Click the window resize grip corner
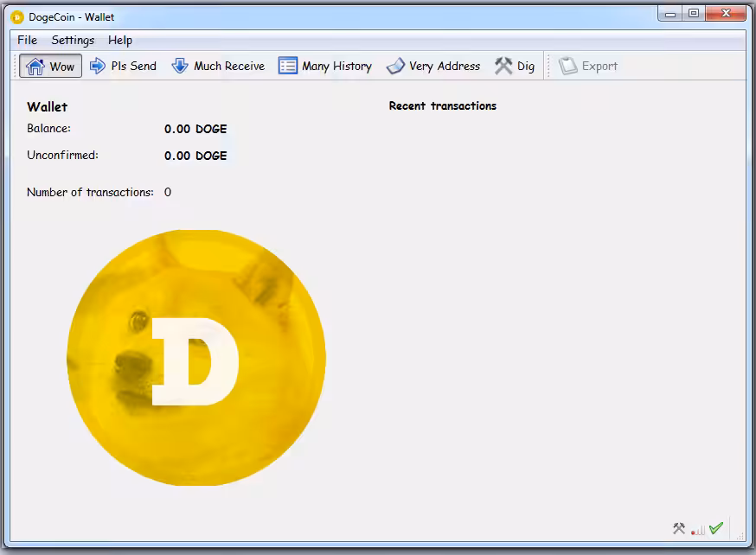Viewport: 756px width, 555px height. (740, 536)
